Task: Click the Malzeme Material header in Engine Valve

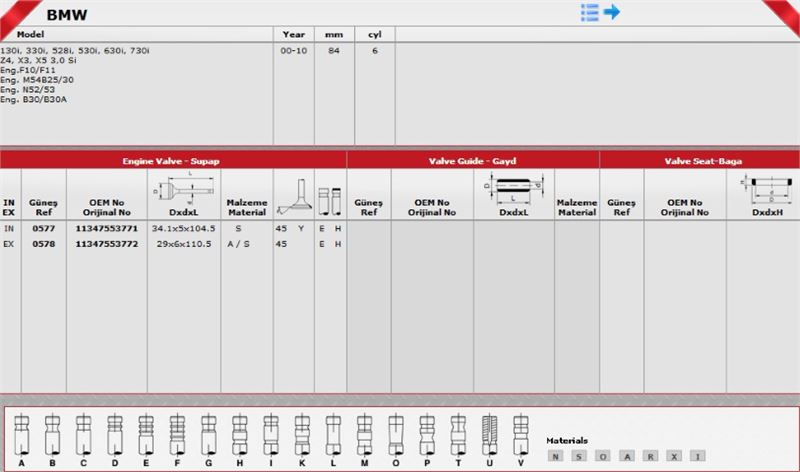Action: click(247, 207)
